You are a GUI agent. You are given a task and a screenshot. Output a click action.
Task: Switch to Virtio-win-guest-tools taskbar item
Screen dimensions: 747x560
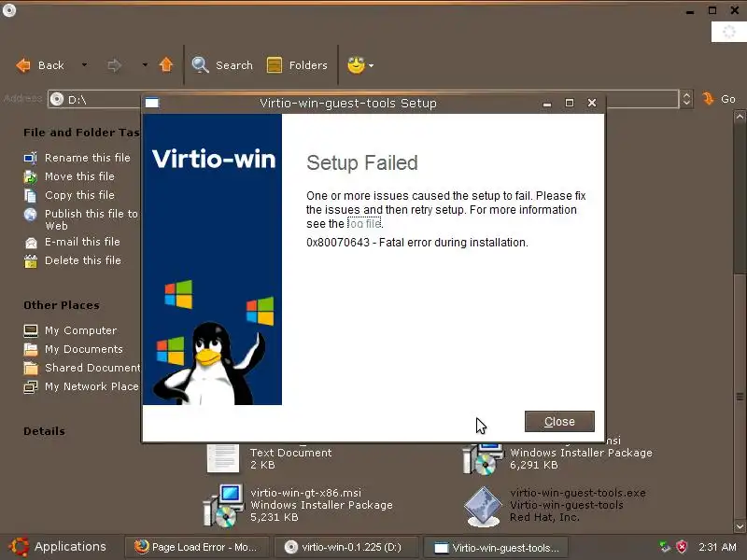(497, 548)
